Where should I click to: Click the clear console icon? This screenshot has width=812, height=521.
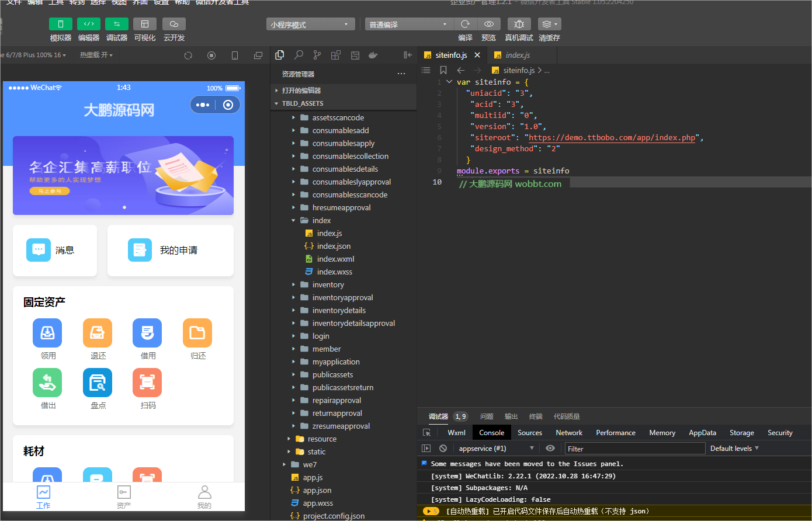coord(443,449)
